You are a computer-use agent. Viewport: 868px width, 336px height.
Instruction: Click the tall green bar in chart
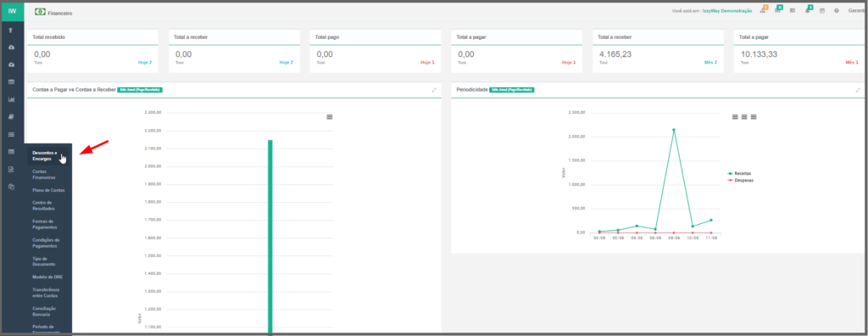coord(270,237)
